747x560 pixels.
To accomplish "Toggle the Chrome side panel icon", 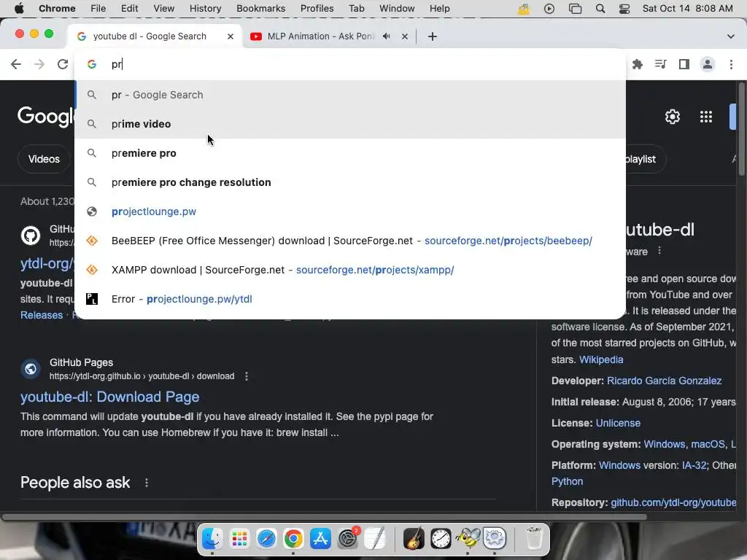I will (x=684, y=64).
